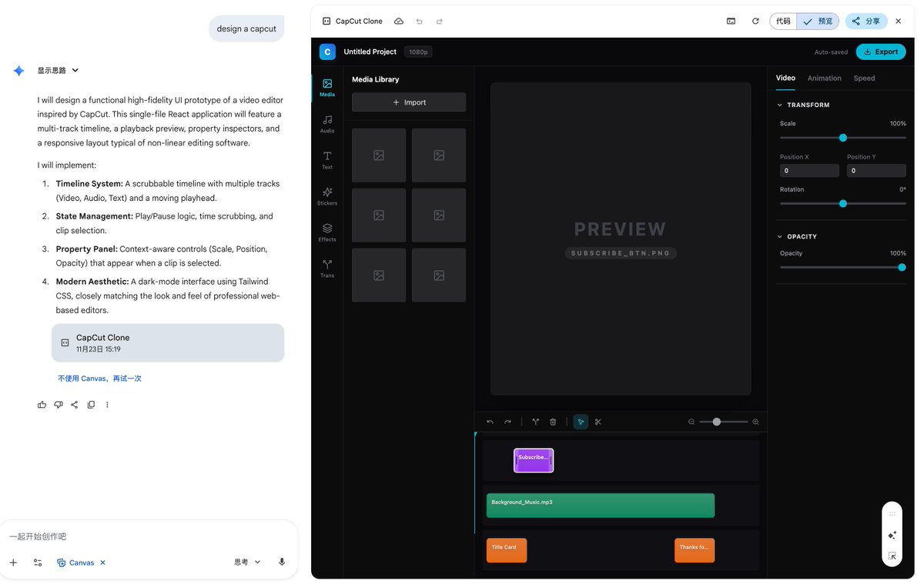Screen dimensions: 924x584
Task: Select the Thanks fo... text clip
Action: [x=695, y=550]
